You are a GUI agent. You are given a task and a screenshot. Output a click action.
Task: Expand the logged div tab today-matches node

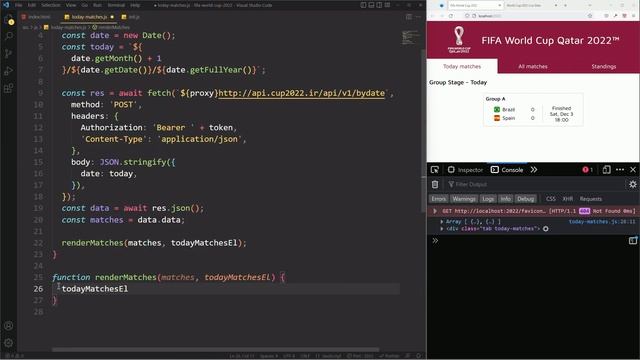click(x=442, y=229)
